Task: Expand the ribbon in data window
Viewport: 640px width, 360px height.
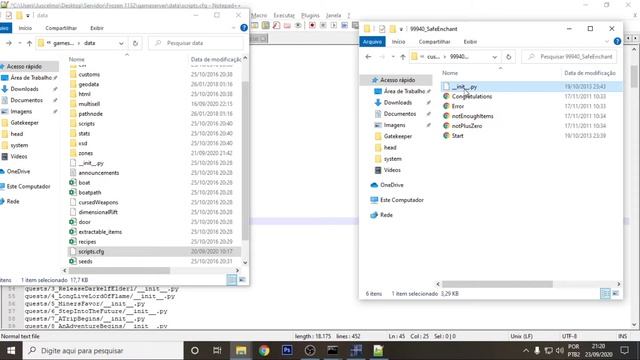Action: coord(233,28)
